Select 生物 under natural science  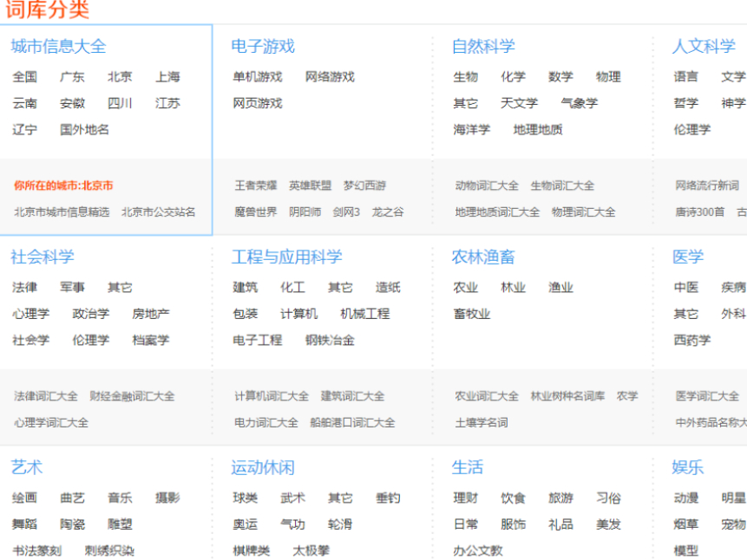(465, 76)
